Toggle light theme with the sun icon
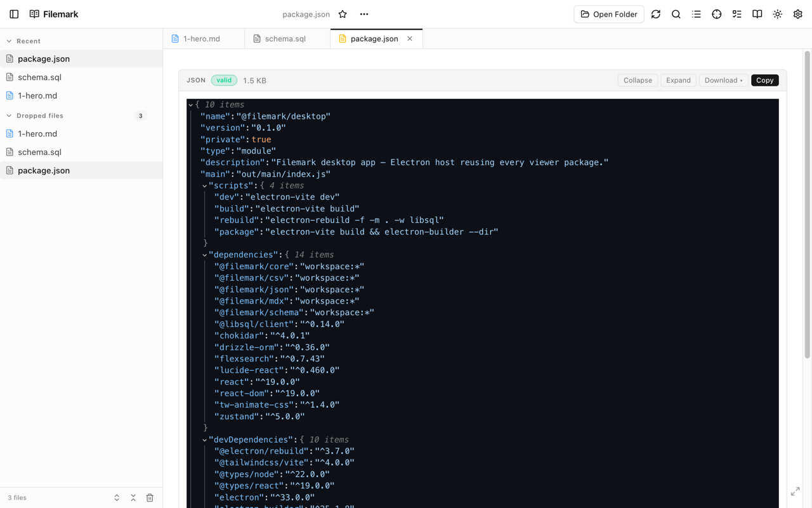 [778, 14]
